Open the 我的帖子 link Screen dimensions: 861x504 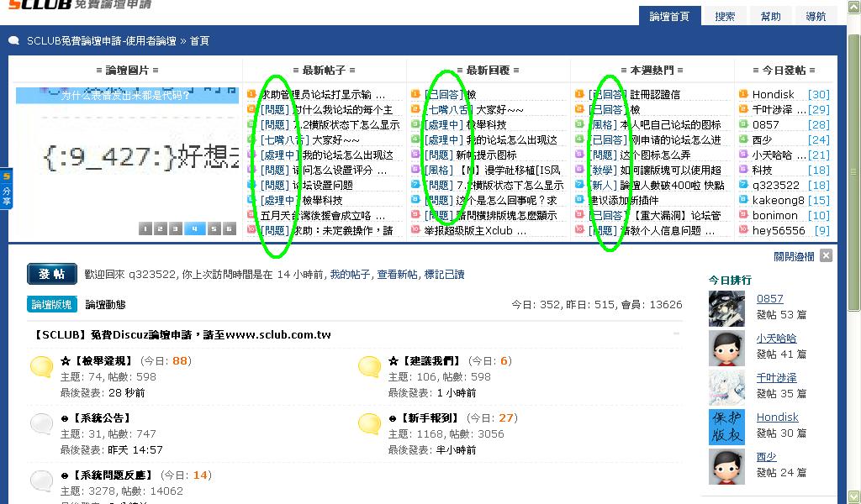350,274
